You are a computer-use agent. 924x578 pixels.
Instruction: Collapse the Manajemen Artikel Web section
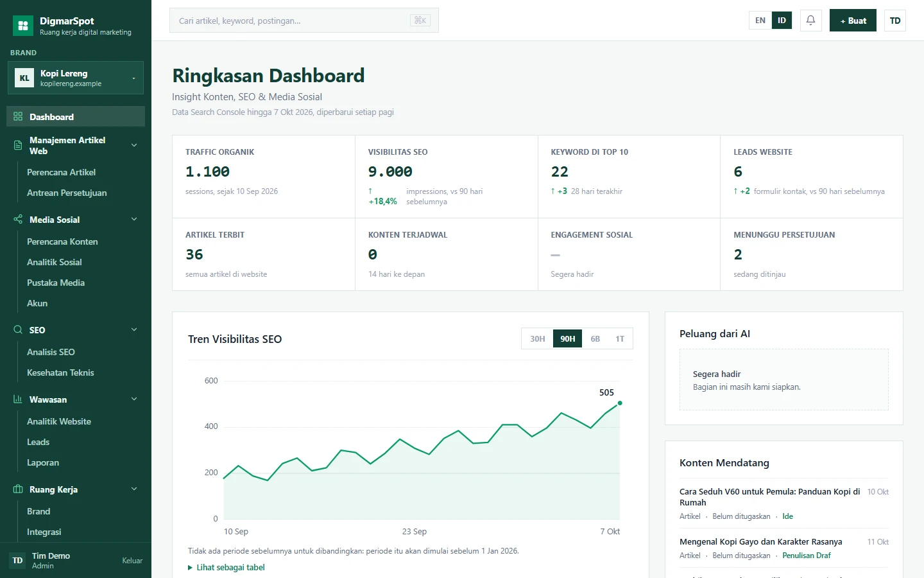pyautogui.click(x=134, y=146)
